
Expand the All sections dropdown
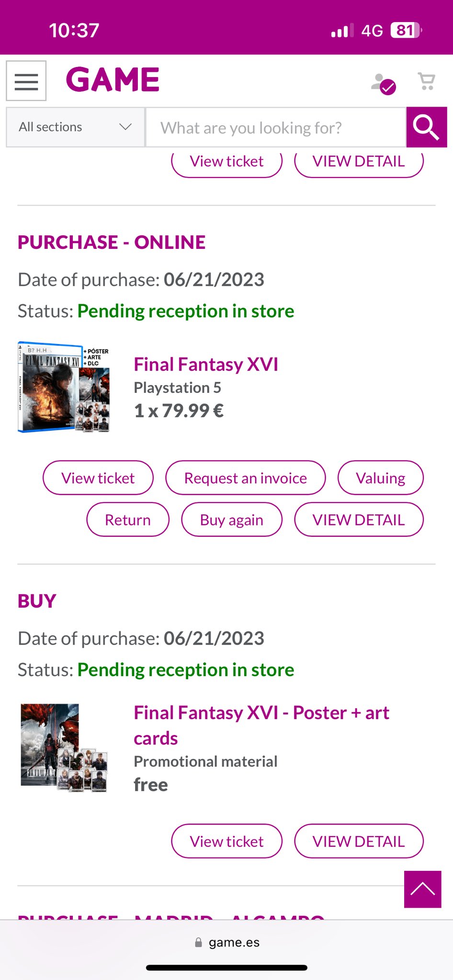click(75, 127)
